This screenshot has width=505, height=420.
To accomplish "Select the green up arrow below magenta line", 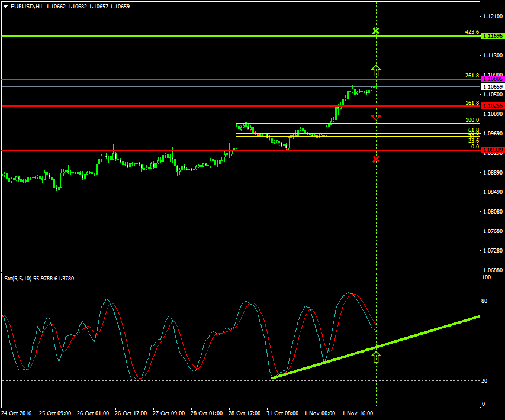I will tap(376, 71).
